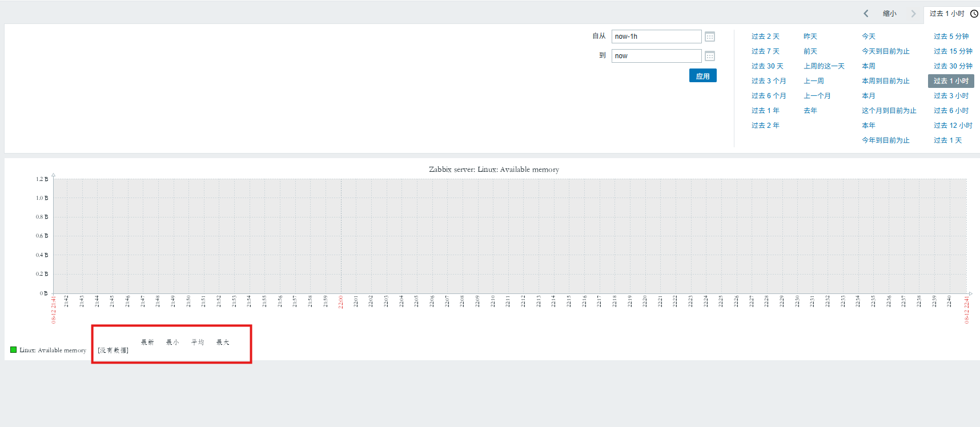
Task: Open the 过去 1 小时 time selector tab
Action: 951,14
